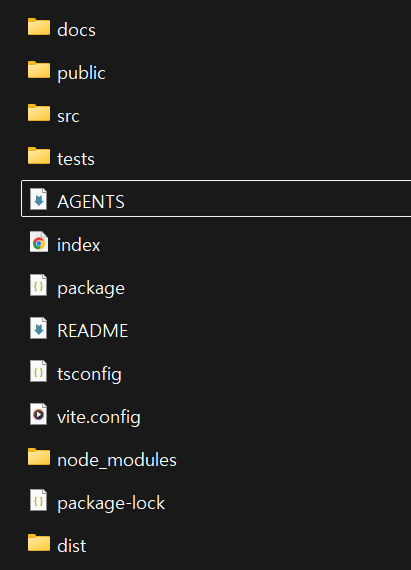Select the src folder icon
Viewport: 411px width, 570px height.
39,113
